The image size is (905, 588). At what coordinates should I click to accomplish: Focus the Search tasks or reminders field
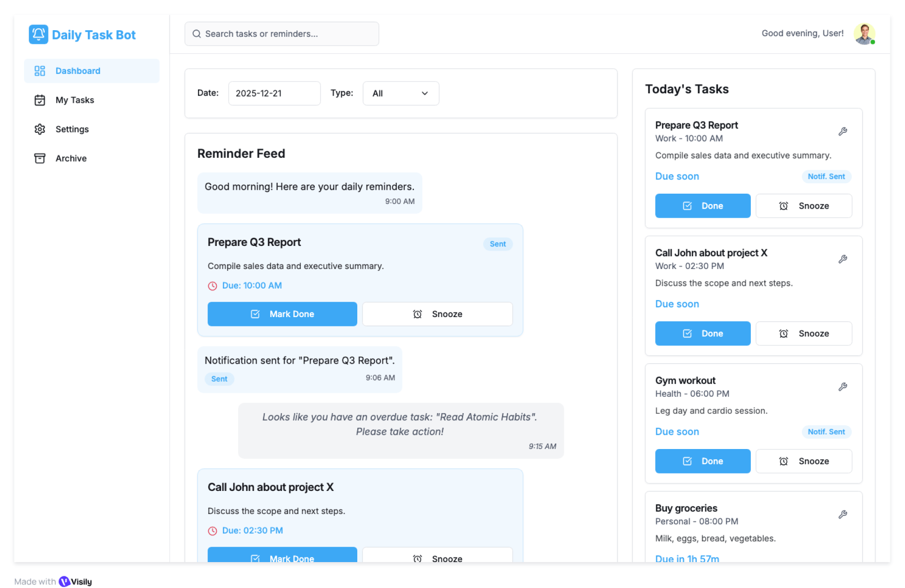point(288,34)
